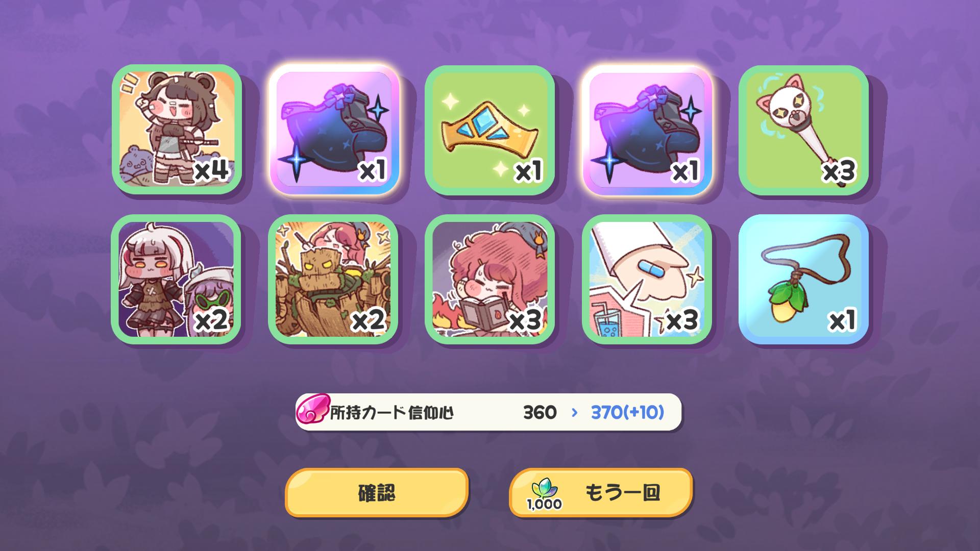Open the second glowing dark boot item
This screenshot has width=980, height=551.
[x=647, y=129]
